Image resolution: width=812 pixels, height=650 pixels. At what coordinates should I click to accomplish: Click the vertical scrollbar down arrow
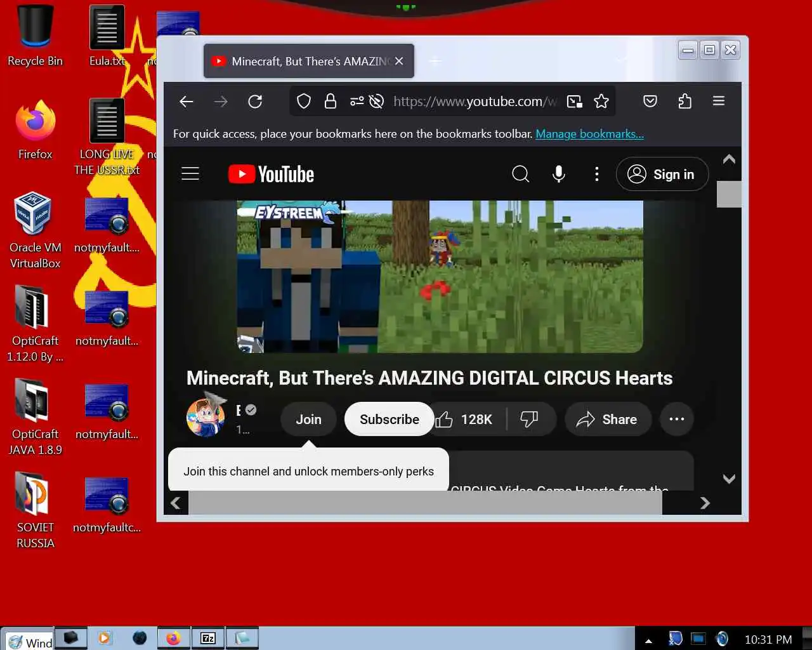click(x=729, y=479)
